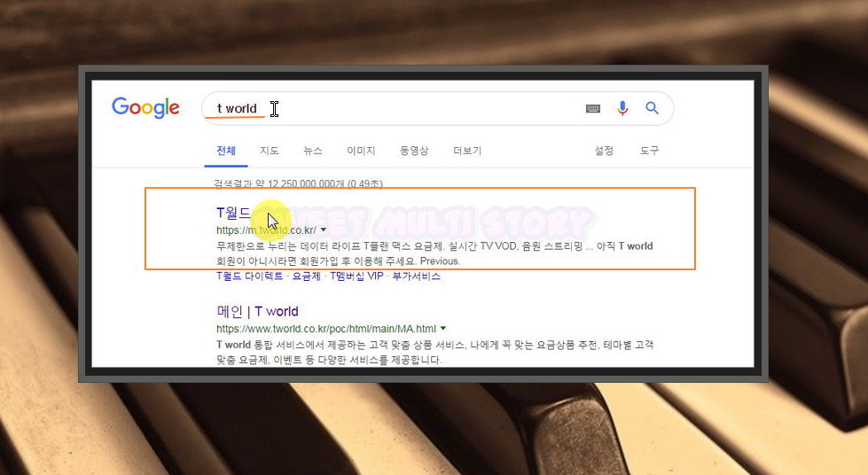
Task: Open the T멤버십 VIP sitelink
Action: [356, 276]
